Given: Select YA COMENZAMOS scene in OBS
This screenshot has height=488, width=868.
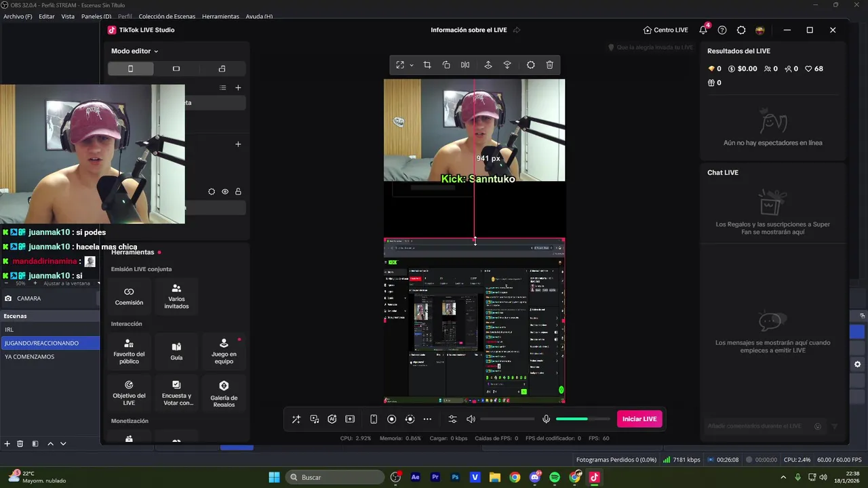Looking at the screenshot, I should coord(50,357).
